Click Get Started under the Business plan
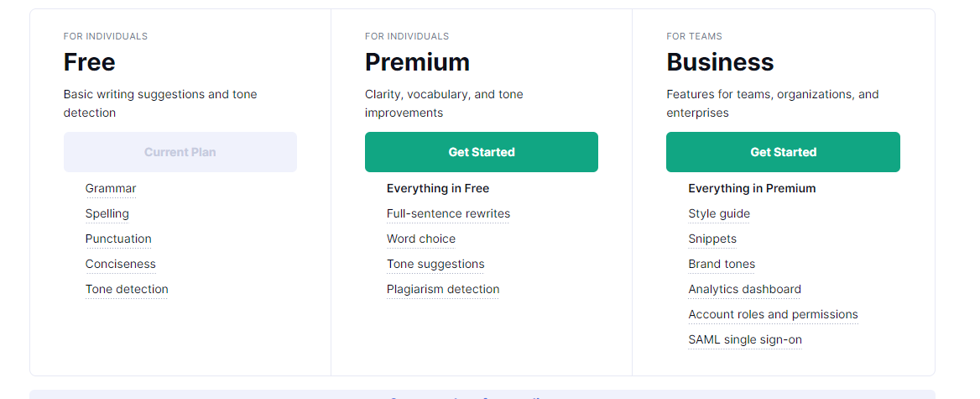 pos(783,152)
